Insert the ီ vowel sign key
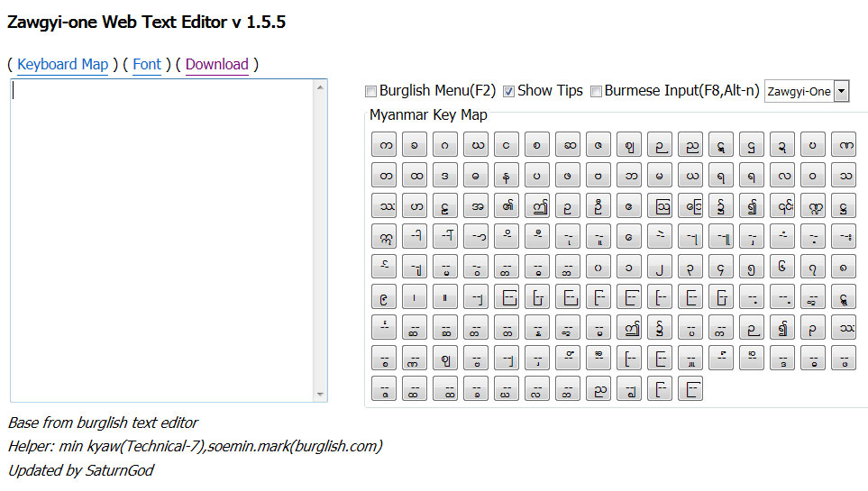 (x=537, y=237)
